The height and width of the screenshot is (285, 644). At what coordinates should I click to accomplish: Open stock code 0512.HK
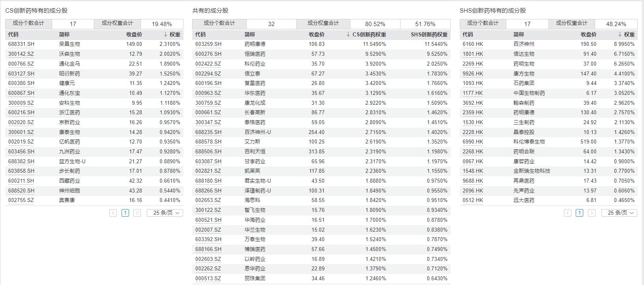473,200
